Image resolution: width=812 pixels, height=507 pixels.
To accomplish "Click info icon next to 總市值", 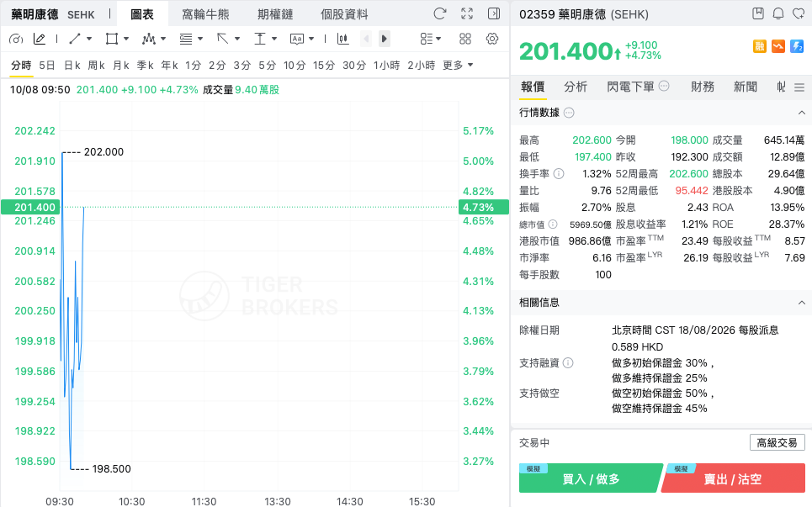I will tap(553, 224).
